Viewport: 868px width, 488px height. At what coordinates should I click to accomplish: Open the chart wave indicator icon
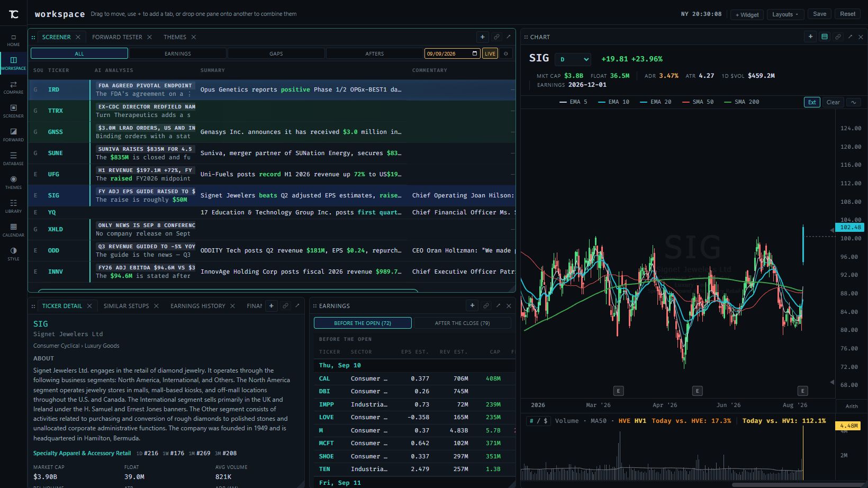pyautogui.click(x=853, y=102)
